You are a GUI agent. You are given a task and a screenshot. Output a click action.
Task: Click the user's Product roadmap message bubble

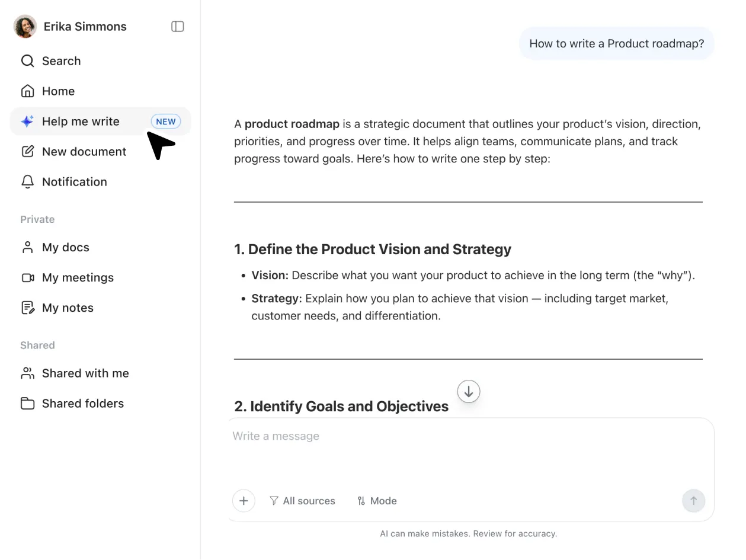point(616,44)
